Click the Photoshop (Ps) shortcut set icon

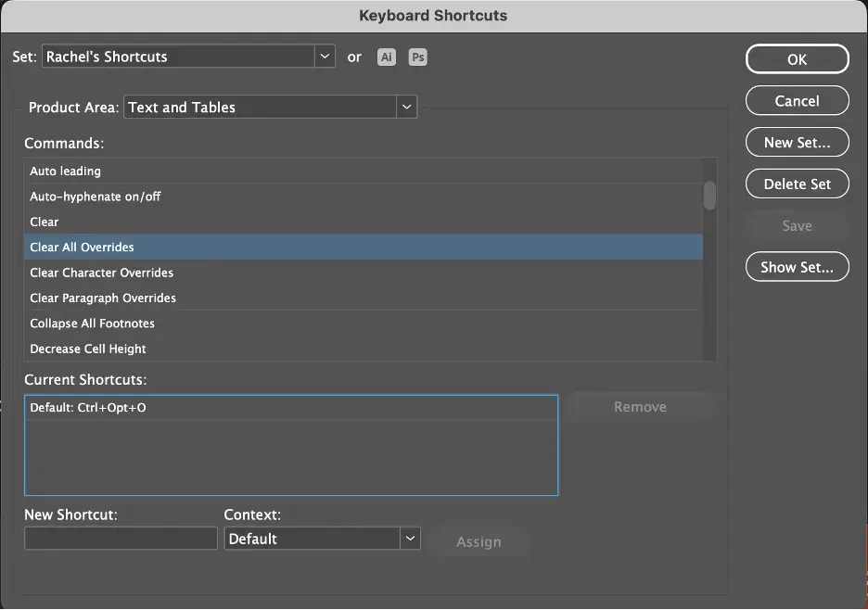point(418,57)
